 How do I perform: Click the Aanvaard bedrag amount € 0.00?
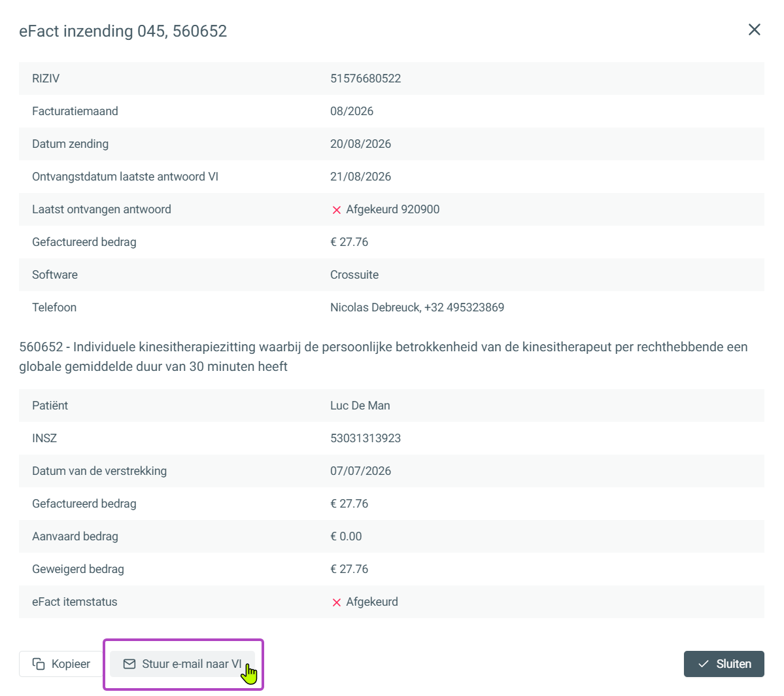(x=346, y=536)
